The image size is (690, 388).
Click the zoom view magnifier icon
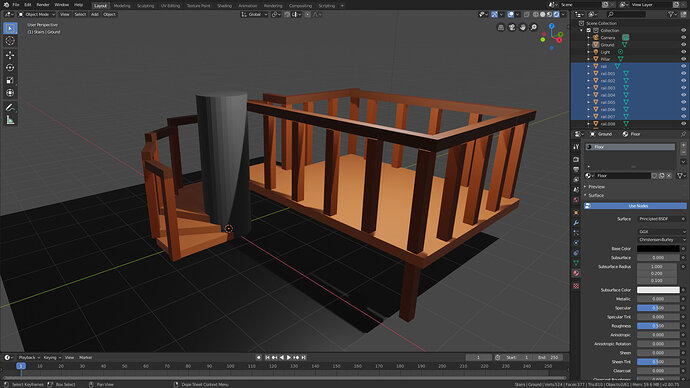tap(534, 27)
